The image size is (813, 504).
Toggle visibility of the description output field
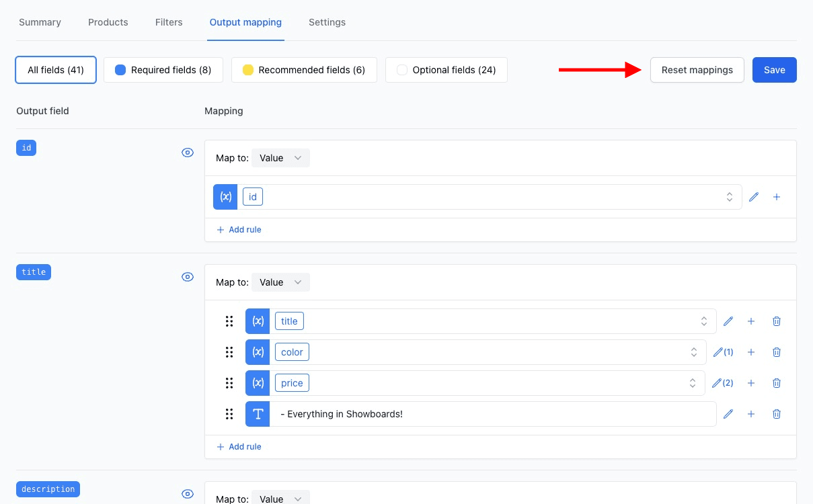tap(188, 493)
